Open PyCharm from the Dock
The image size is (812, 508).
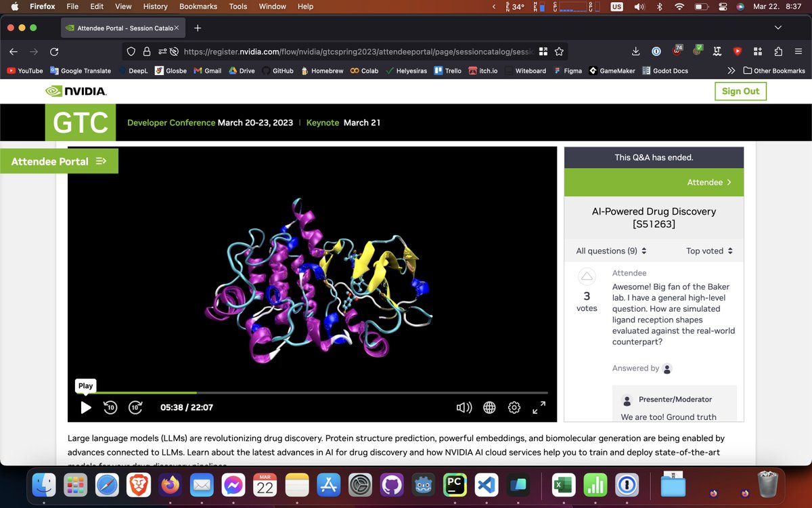(x=454, y=485)
